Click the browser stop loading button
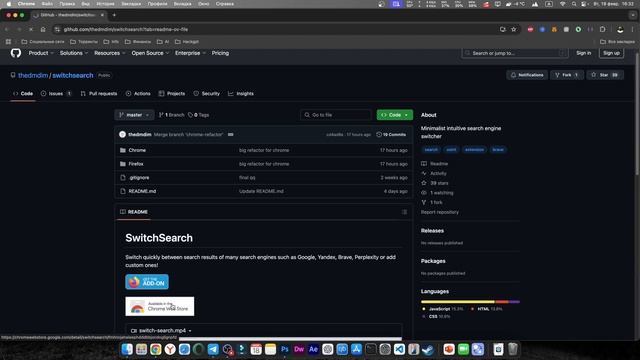This screenshot has width=640, height=360. pos(31,29)
